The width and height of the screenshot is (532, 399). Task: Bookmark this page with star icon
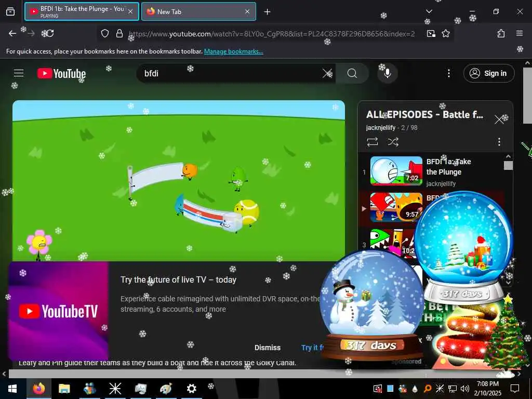point(445,33)
